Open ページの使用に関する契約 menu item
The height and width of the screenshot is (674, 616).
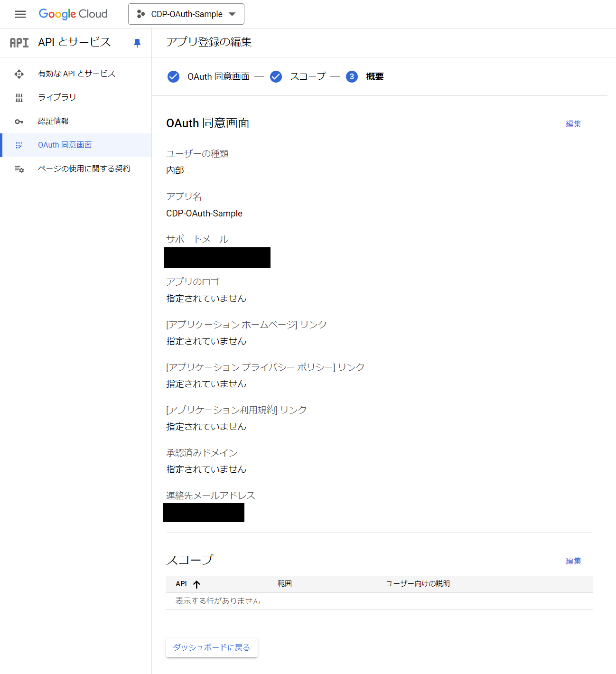[76, 169]
